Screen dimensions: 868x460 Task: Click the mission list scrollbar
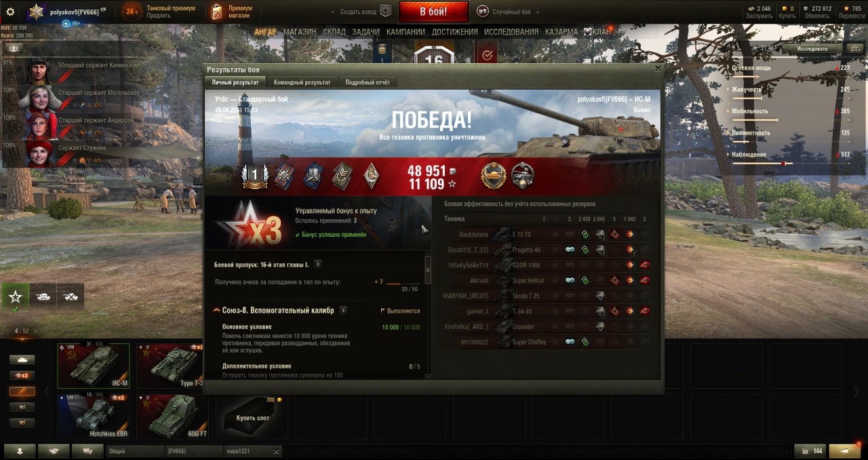click(428, 270)
